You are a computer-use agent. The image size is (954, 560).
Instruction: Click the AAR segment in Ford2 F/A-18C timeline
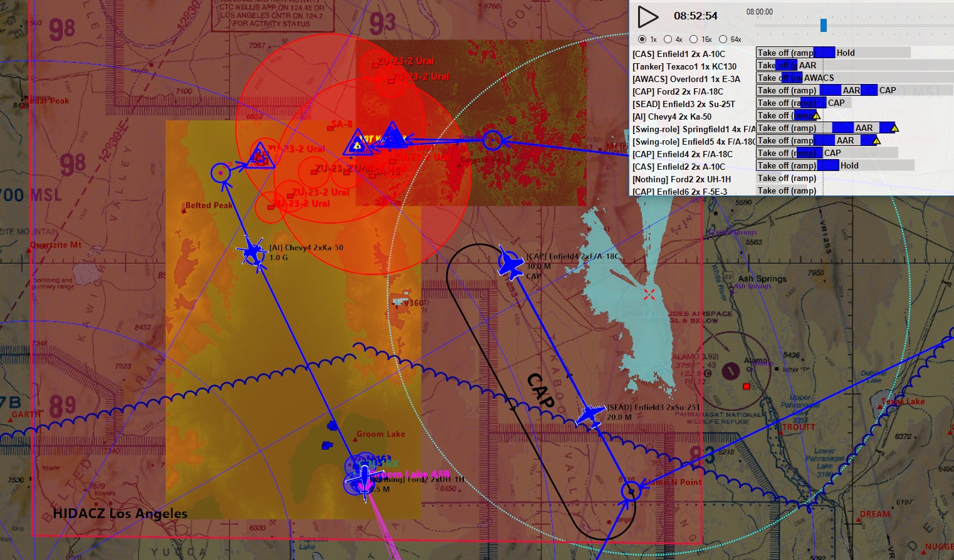click(x=851, y=90)
